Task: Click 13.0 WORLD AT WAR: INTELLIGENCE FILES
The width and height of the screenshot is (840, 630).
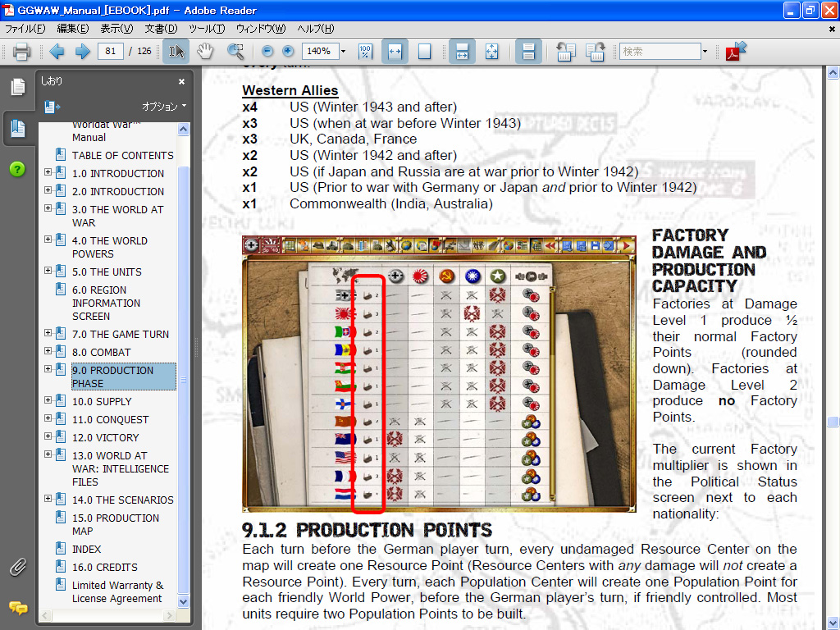Action: pyautogui.click(x=121, y=468)
